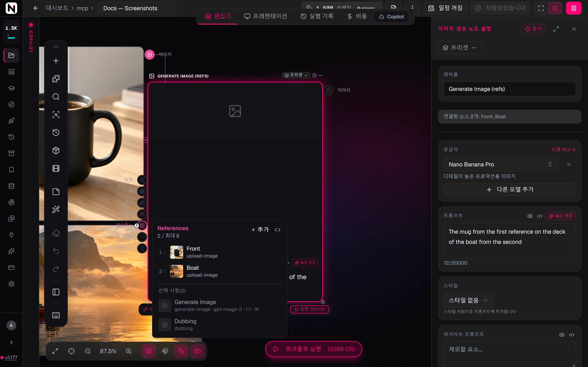This screenshot has height=367, width=588.
Task: Click the eraser icon in floating toolbar
Action: click(x=56, y=233)
